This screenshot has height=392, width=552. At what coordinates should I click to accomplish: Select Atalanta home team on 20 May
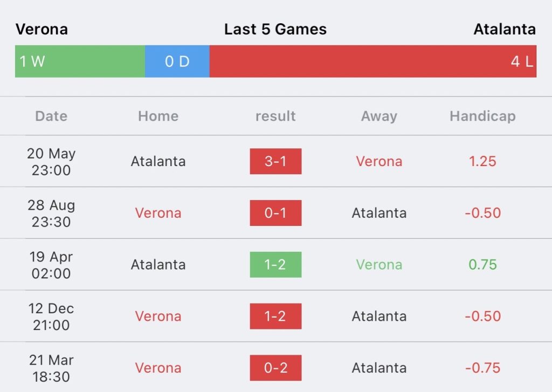coord(158,161)
